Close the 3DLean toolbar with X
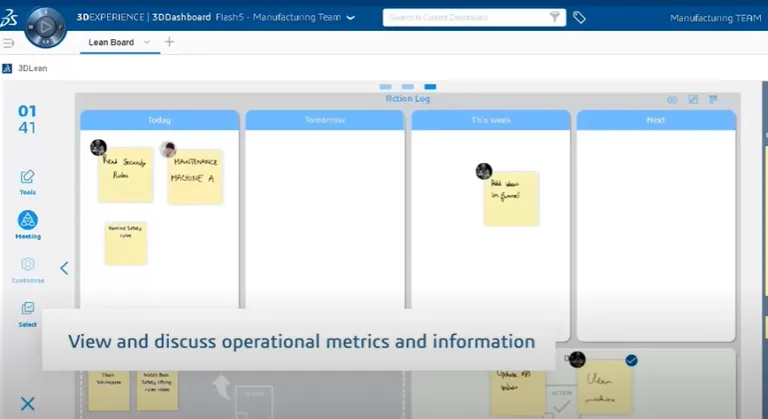 click(x=28, y=404)
